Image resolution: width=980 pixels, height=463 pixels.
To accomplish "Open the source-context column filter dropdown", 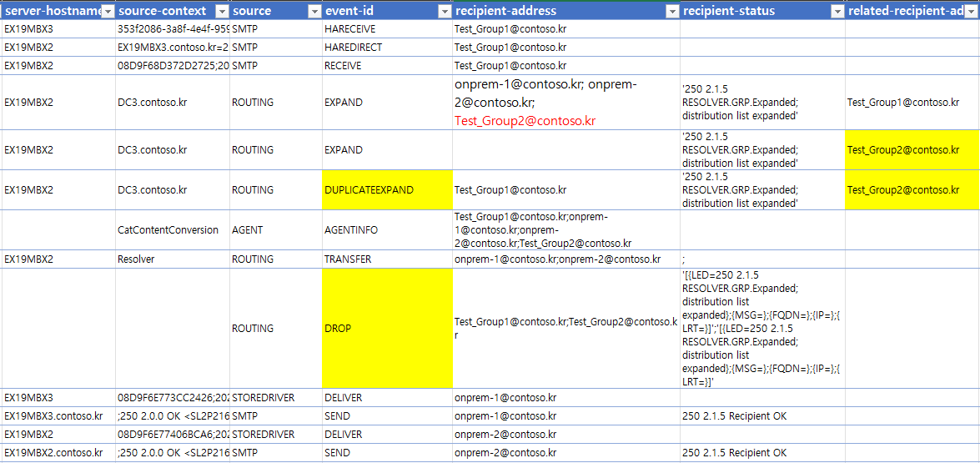I will pos(222,12).
